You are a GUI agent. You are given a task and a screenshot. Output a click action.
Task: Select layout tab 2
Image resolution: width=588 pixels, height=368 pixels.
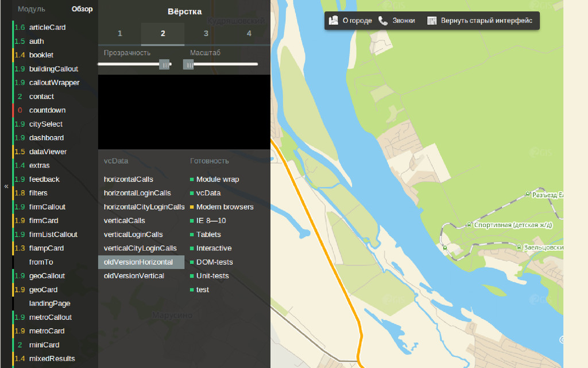[x=163, y=33]
